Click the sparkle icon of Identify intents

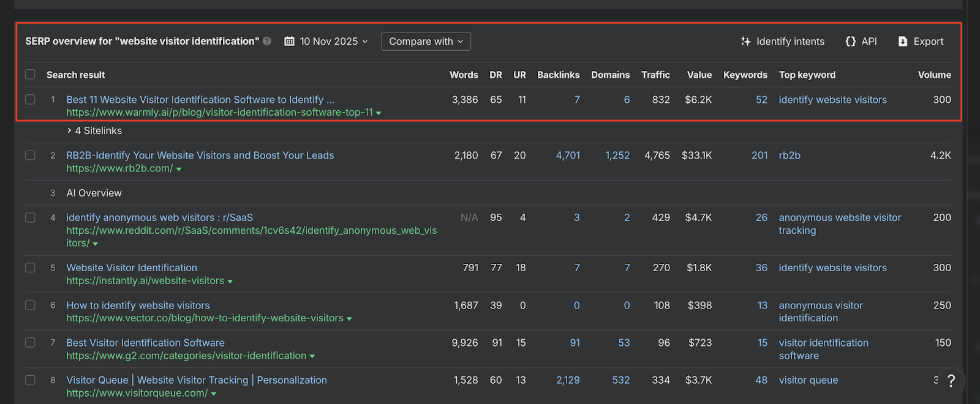(745, 42)
